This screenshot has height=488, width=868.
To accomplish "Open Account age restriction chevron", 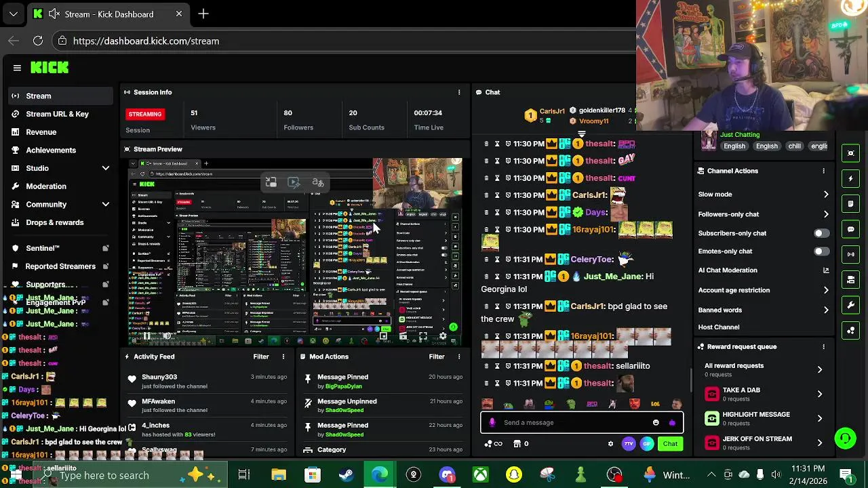I will tap(825, 290).
